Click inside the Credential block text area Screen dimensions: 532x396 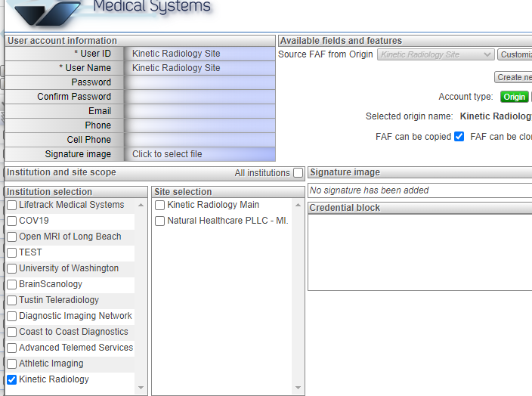[x=420, y=252]
